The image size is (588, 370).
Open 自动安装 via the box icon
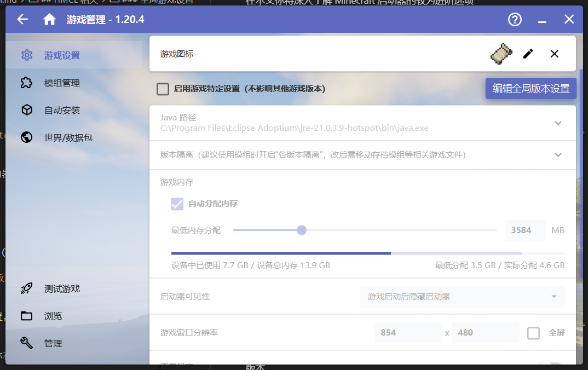tap(26, 110)
